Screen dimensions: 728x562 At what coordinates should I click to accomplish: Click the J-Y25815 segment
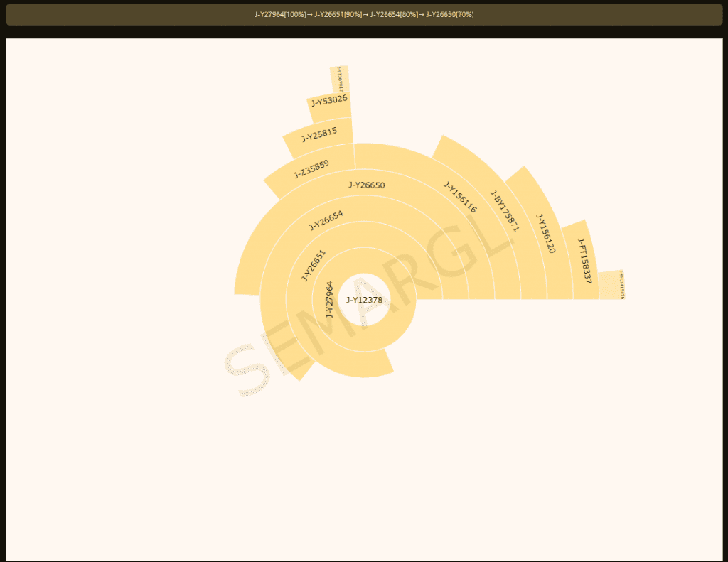click(318, 134)
